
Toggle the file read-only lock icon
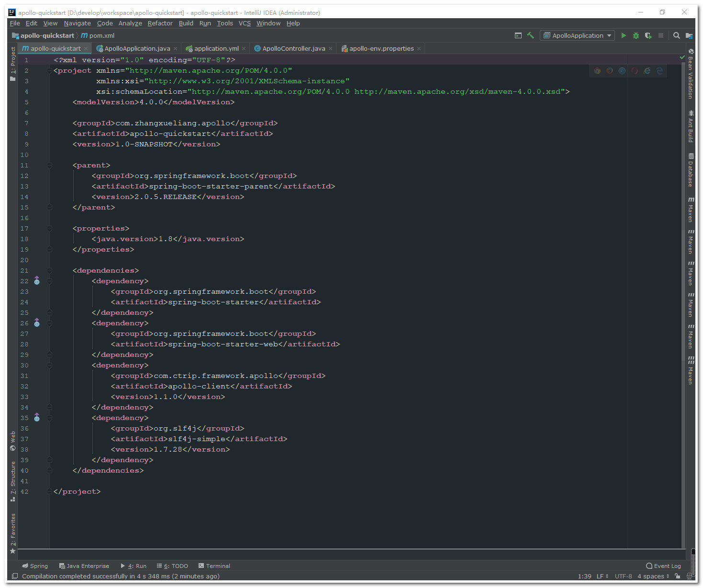tap(678, 576)
